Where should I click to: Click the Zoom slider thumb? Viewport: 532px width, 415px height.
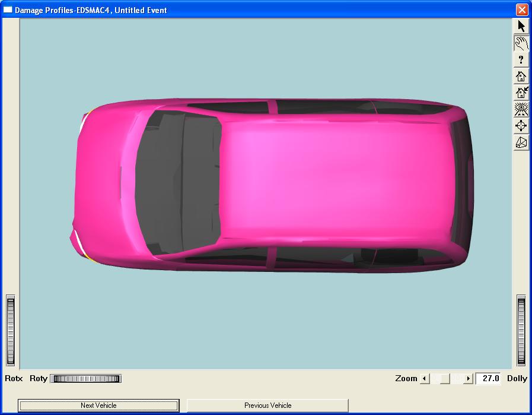click(x=445, y=379)
